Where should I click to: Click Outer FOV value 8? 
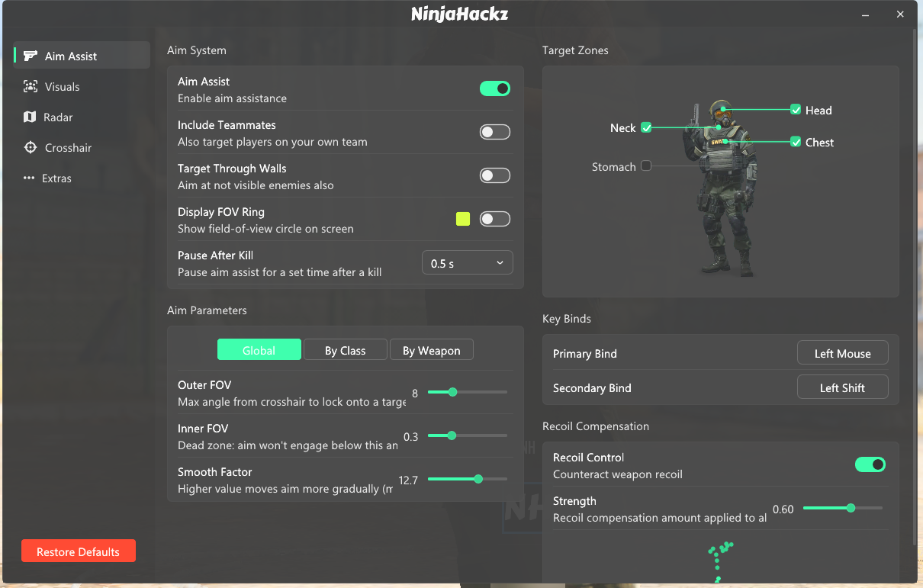pos(415,394)
